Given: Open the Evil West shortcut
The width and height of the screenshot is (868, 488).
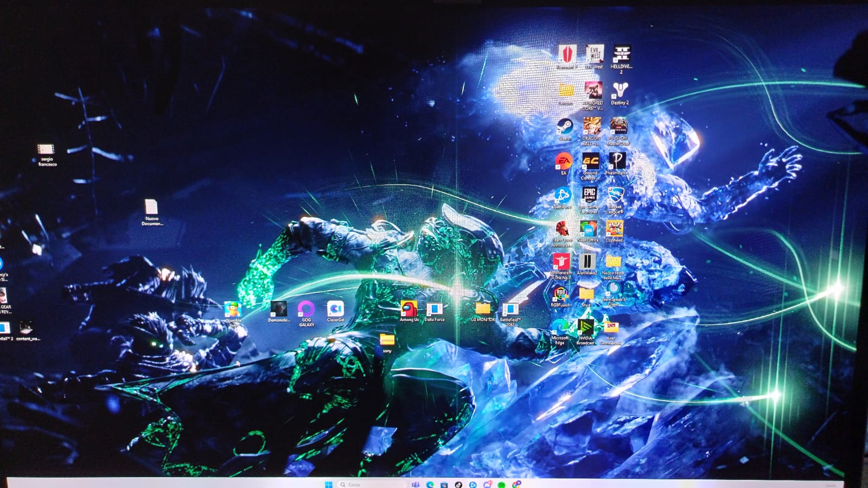Looking at the screenshot, I should (594, 55).
